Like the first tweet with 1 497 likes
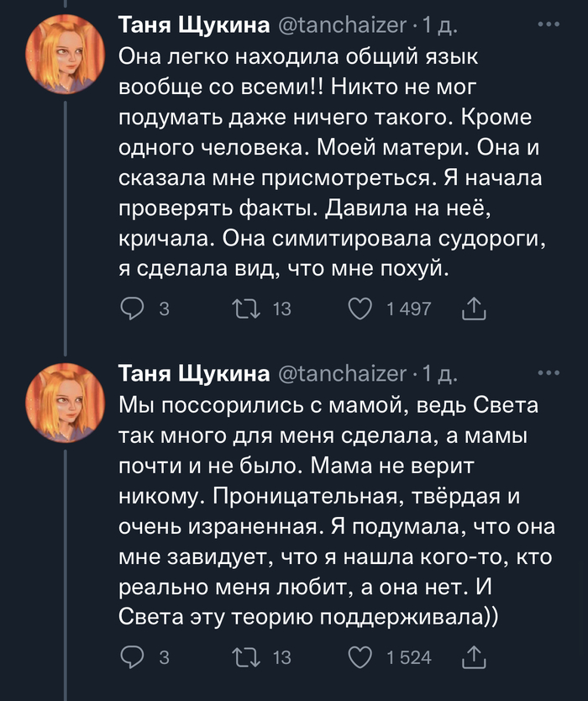Viewport: 588px width, 701px height. point(360,309)
